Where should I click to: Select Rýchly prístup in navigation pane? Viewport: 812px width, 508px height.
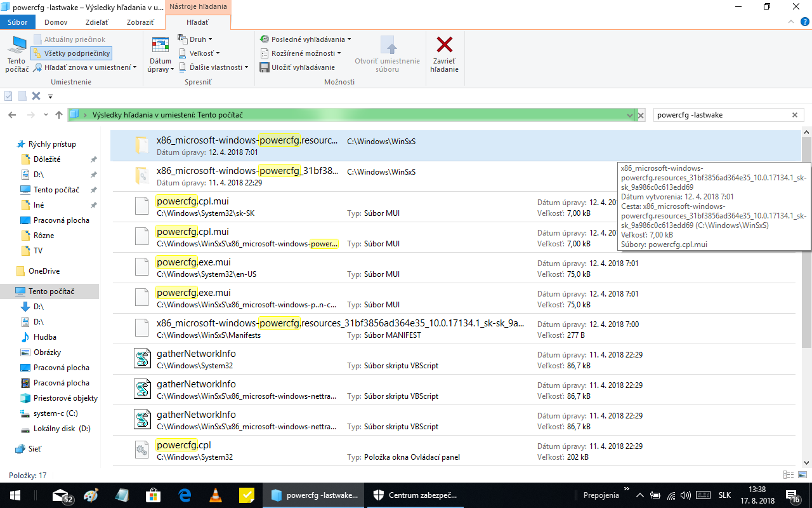point(52,144)
